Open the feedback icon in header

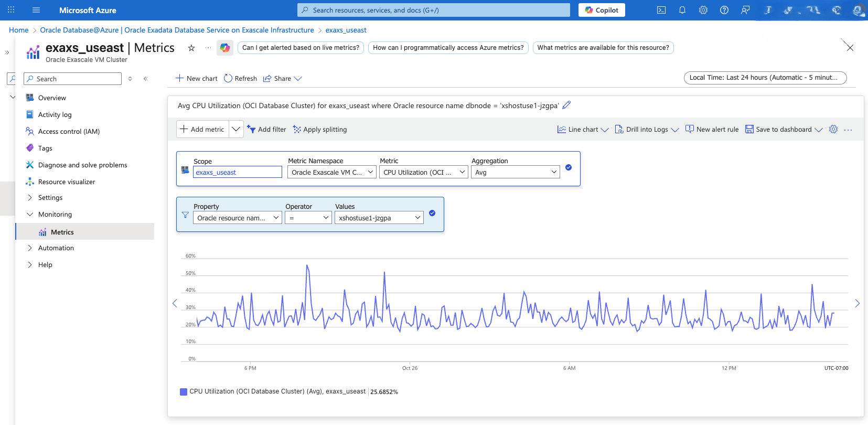[745, 10]
